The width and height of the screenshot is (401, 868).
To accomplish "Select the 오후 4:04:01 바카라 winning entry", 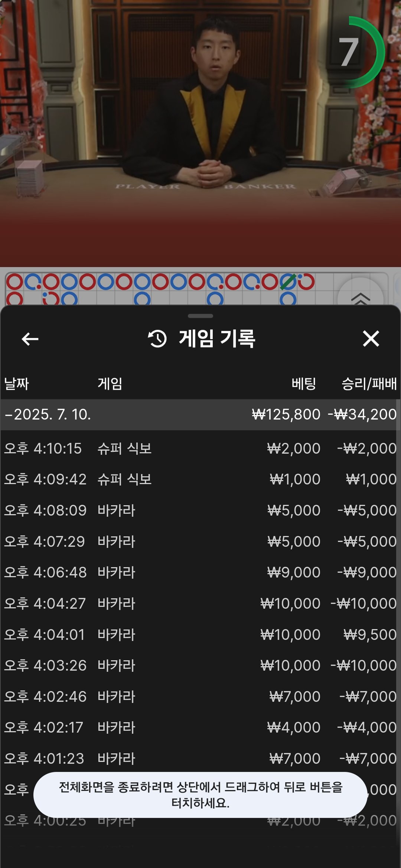I will click(200, 635).
